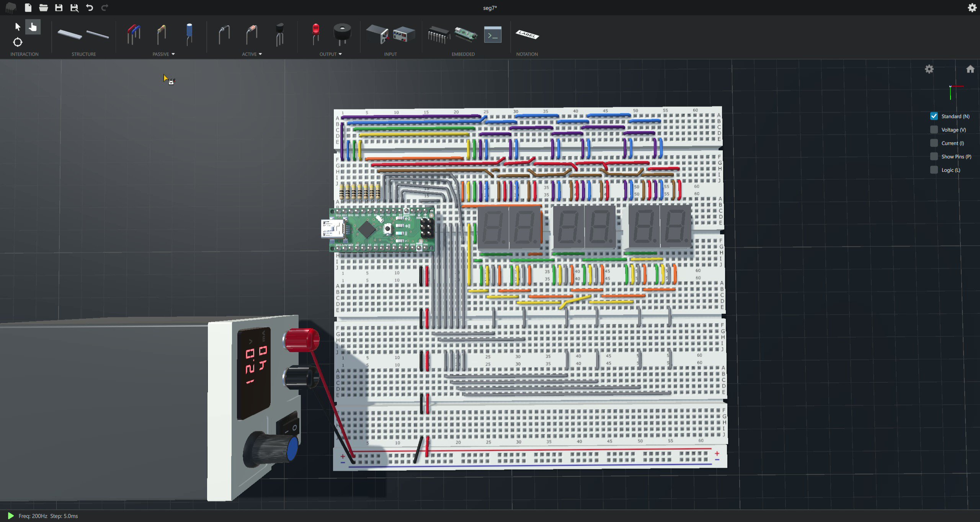The image size is (980, 522).
Task: Add the black buzzer output component
Action: [342, 34]
